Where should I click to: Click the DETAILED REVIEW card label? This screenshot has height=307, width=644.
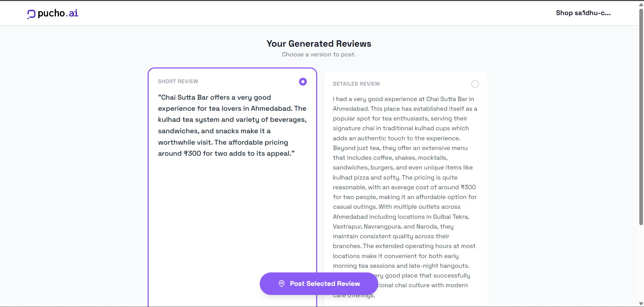coord(356,84)
